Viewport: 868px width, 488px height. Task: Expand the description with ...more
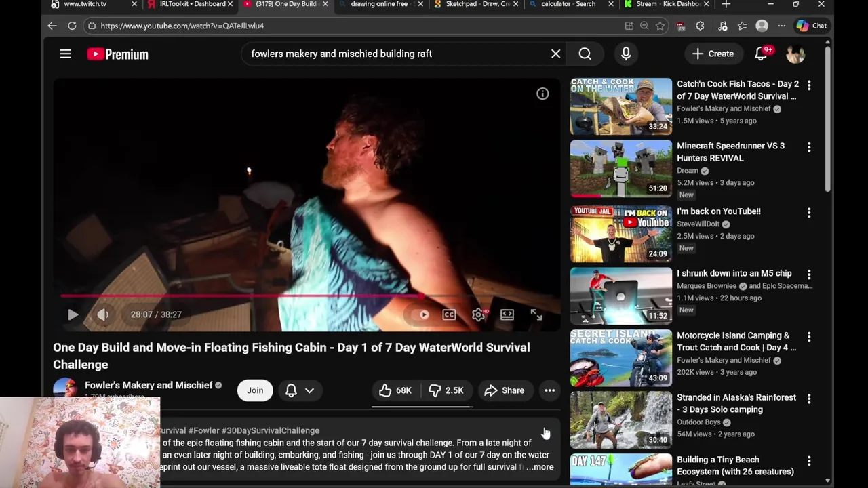pos(540,467)
